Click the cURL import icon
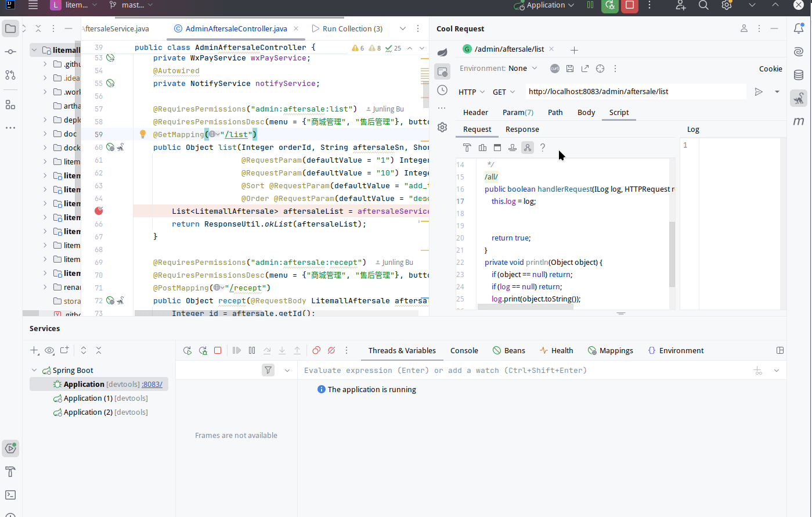Viewport: 812px width, 517px height. 555,69
